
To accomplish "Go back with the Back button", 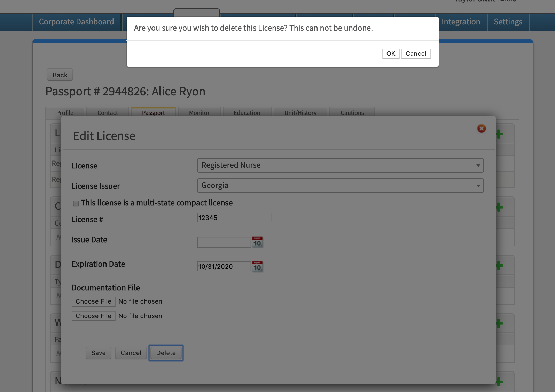I will pos(60,75).
